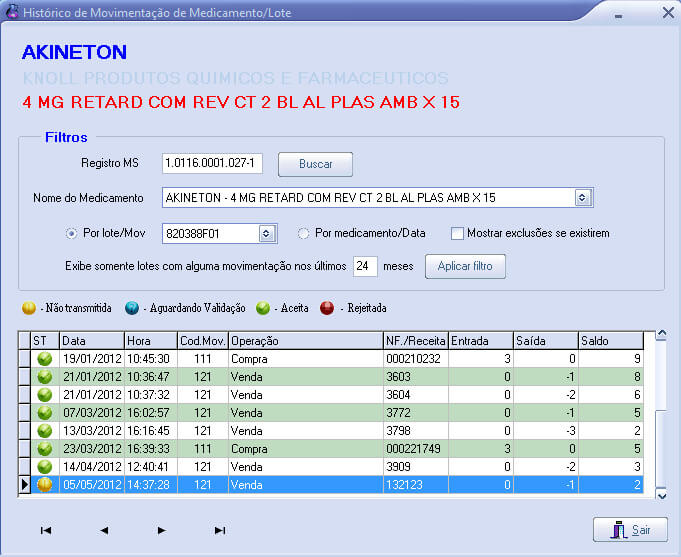Select time cell 12:40:41
Screen dimensions: 681x557
click(x=151, y=467)
